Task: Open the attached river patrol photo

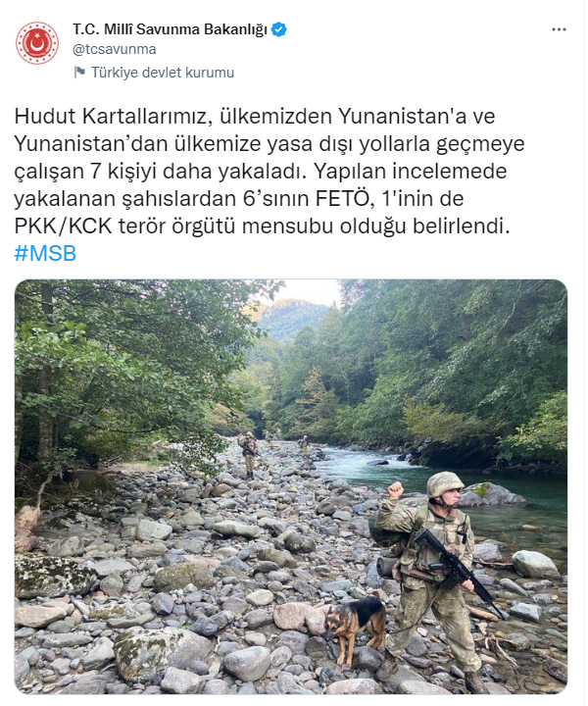Action: (291, 486)
